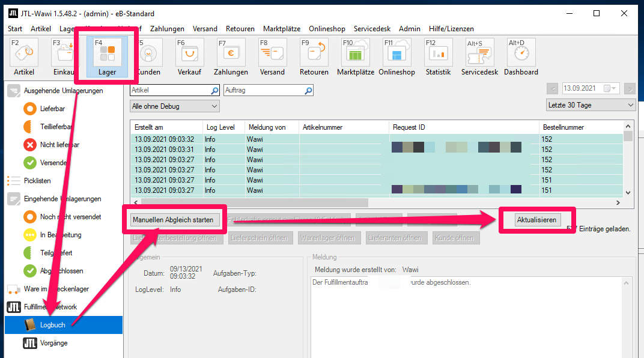This screenshot has width=644, height=358.
Task: Sort by the Erstellt am column header
Action: 166,127
